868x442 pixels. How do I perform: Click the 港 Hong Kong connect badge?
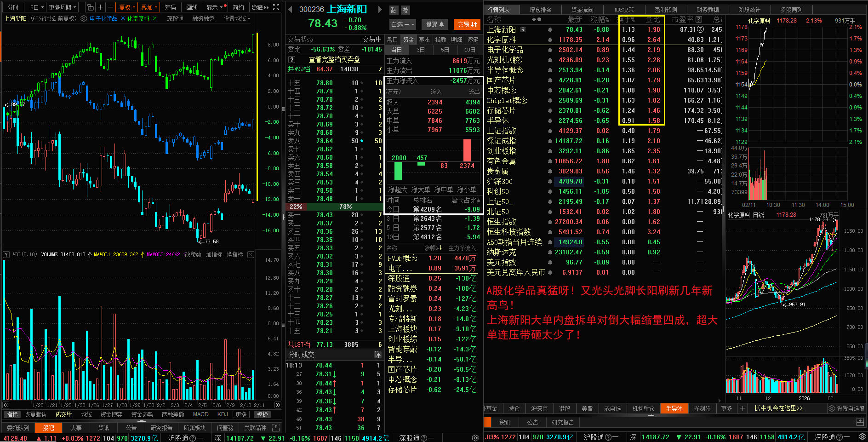click(x=405, y=10)
